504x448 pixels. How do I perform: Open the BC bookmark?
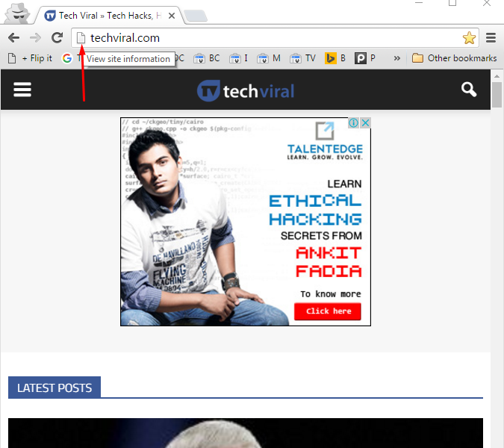click(x=207, y=58)
